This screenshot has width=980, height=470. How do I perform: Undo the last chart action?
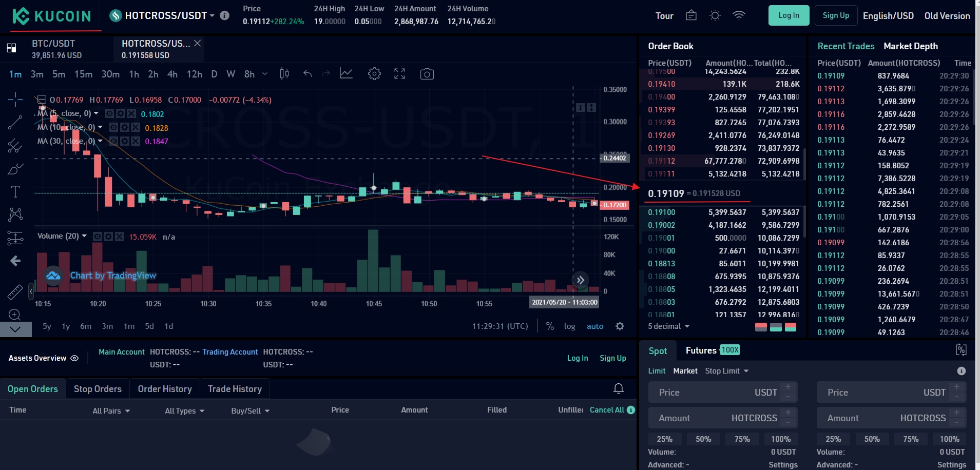[x=308, y=74]
